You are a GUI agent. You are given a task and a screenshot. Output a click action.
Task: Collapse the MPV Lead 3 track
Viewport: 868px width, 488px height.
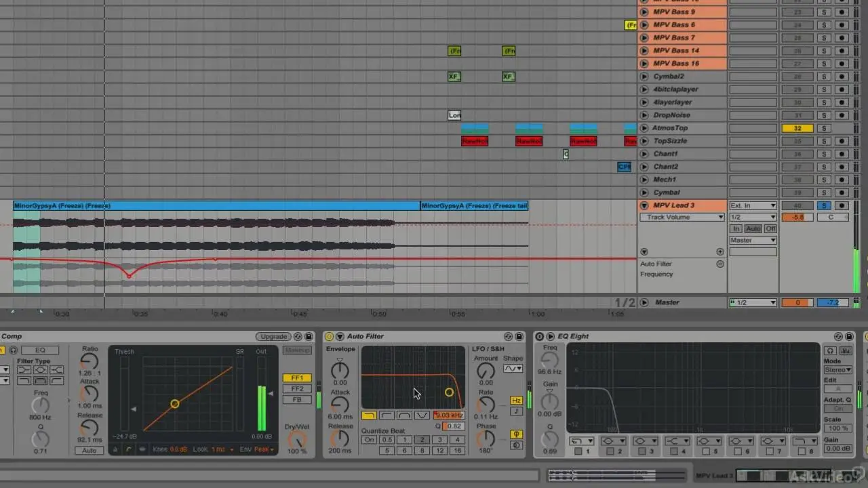point(644,205)
